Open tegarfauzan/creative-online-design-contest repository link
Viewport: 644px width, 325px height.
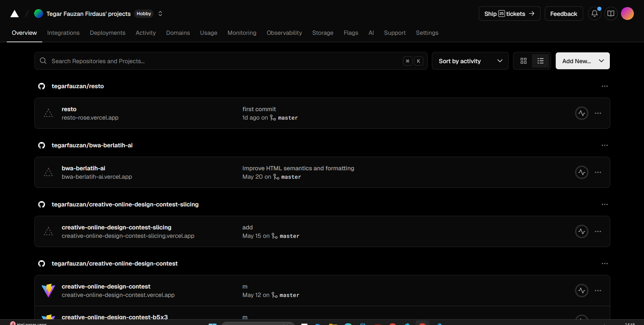(x=114, y=264)
